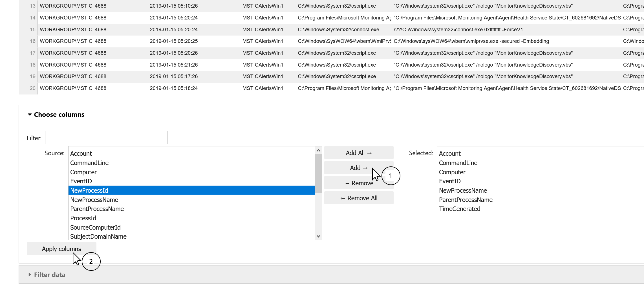The width and height of the screenshot is (644, 288).
Task: Click the timestamp 2019-01-15 05:10:26
Action: (x=174, y=6)
